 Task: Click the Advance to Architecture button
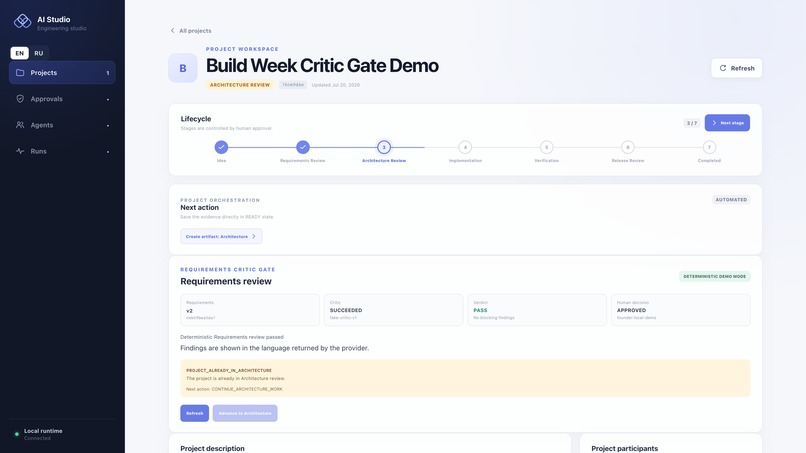pyautogui.click(x=245, y=413)
